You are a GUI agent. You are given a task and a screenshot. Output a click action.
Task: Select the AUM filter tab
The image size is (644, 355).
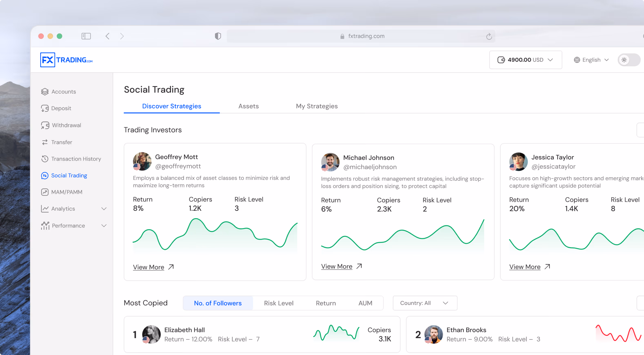(365, 303)
